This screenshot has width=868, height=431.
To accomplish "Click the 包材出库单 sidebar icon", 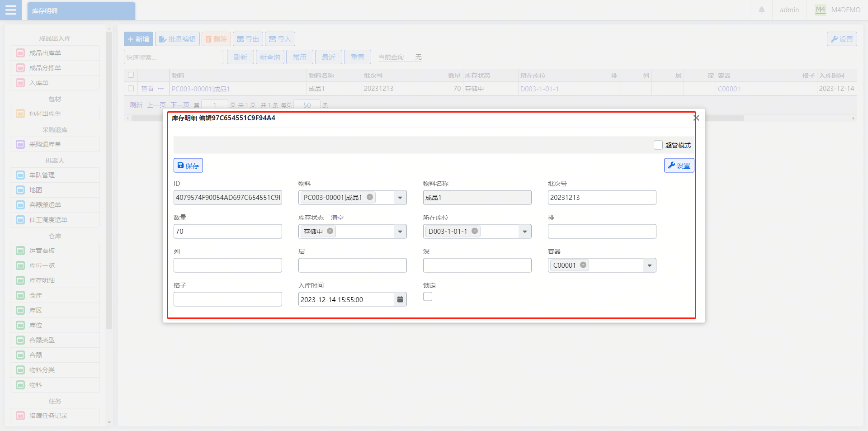I will point(20,114).
